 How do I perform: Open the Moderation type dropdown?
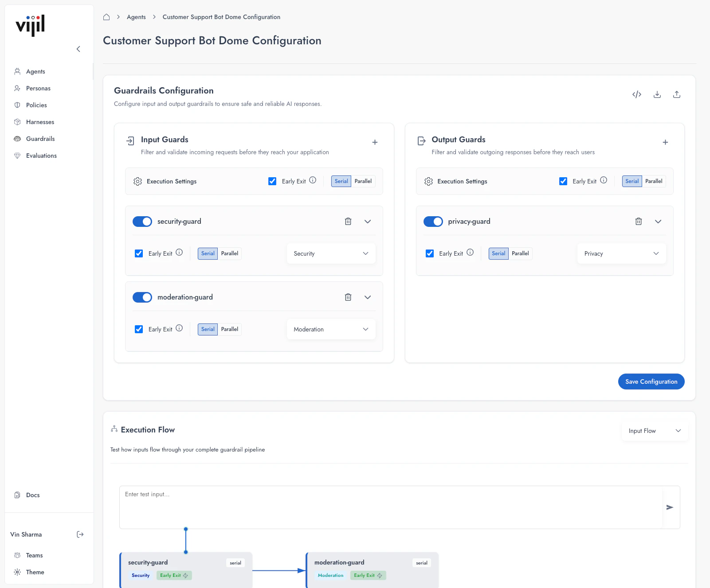coord(331,329)
